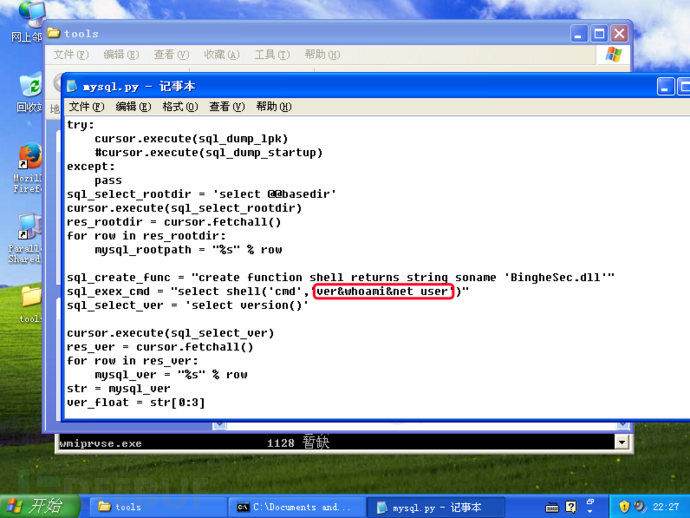Switch to mysql.py - 记事本 taskbar button
The image size is (690, 518).
tap(436, 507)
